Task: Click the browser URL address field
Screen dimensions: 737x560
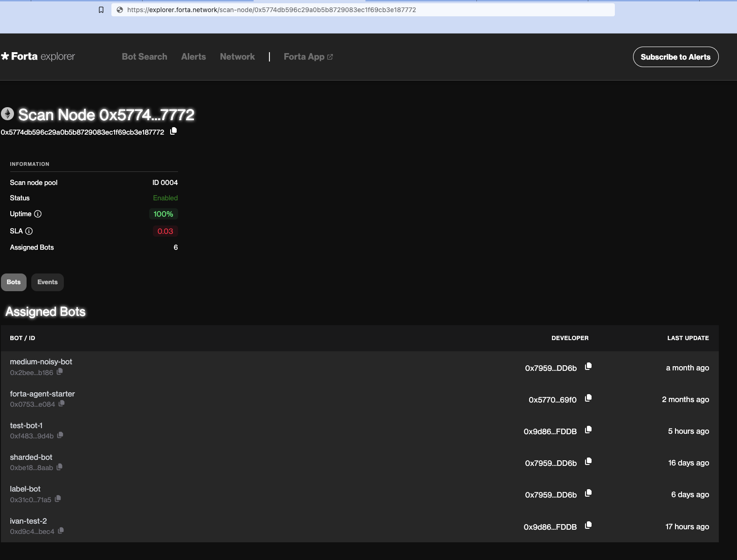Action: coord(363,10)
